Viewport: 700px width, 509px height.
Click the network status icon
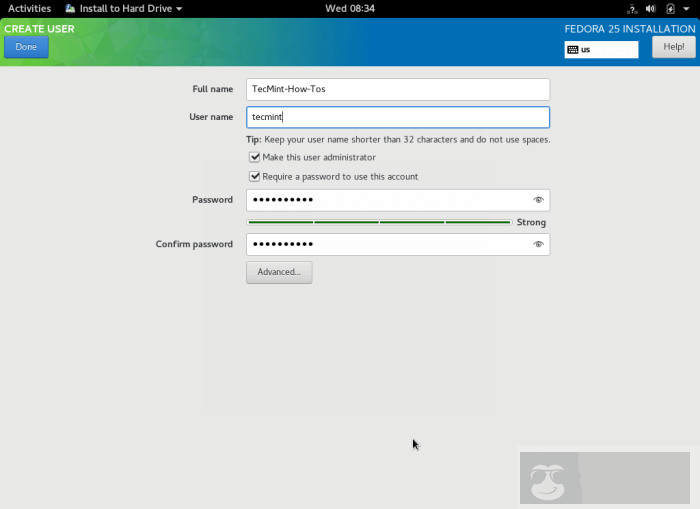click(x=632, y=8)
